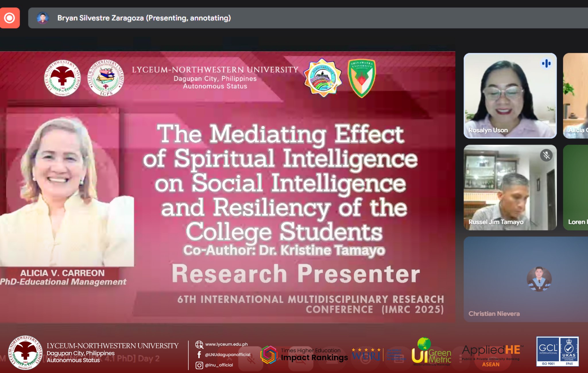Click the red recording indicator icon
588x373 pixels.
tap(9, 18)
